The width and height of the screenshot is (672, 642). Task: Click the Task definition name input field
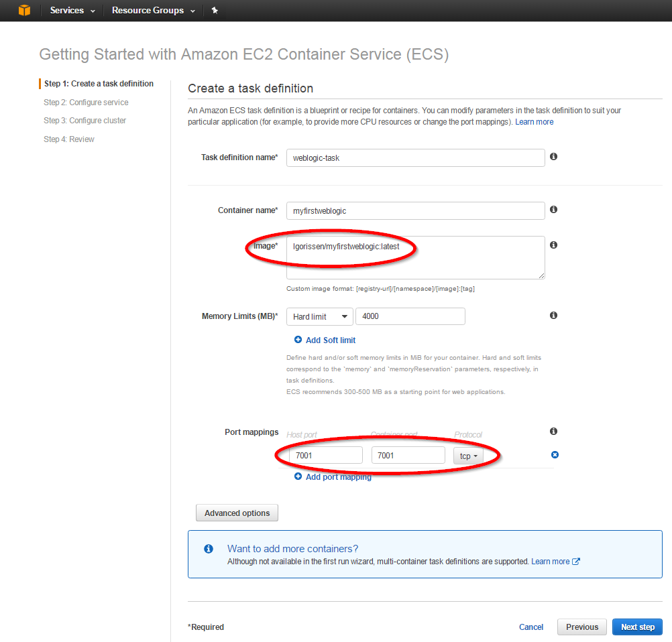[414, 157]
